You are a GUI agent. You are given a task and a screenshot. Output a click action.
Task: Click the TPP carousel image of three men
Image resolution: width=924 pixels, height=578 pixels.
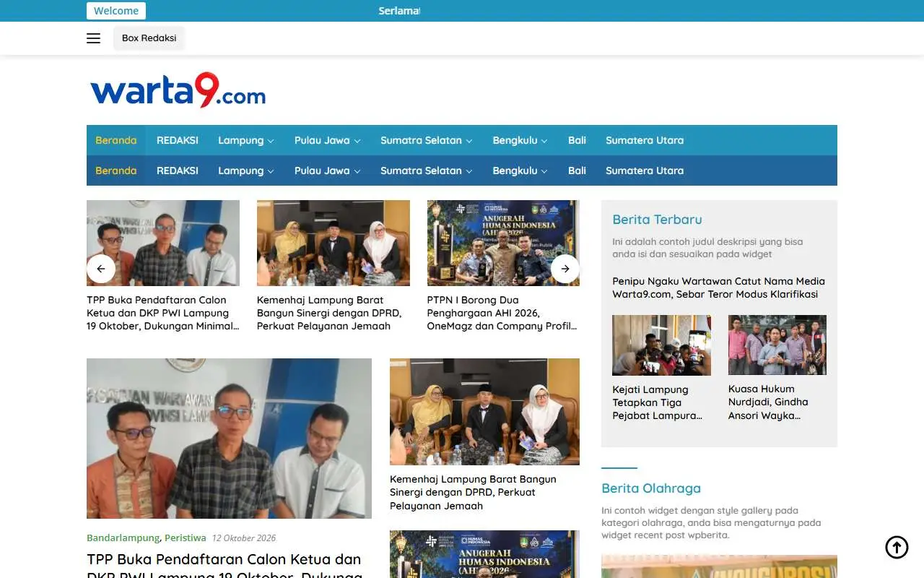pyautogui.click(x=163, y=243)
